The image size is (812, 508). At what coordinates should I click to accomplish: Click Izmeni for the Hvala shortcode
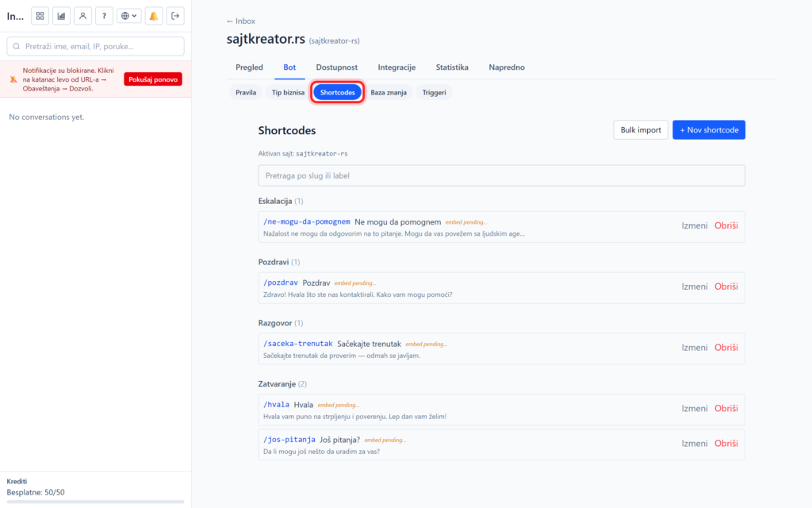pyautogui.click(x=695, y=409)
